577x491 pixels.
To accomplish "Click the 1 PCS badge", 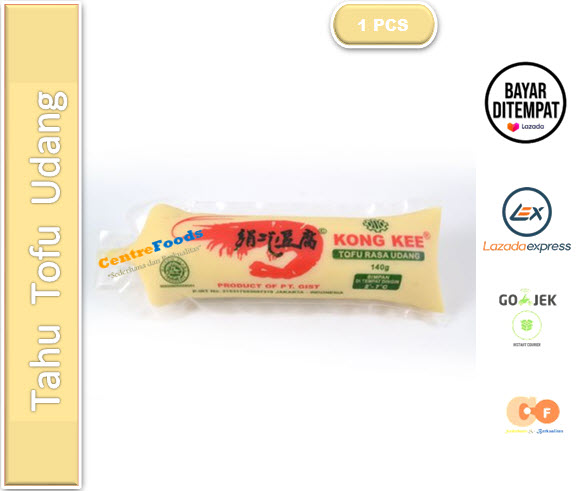I will 384,25.
